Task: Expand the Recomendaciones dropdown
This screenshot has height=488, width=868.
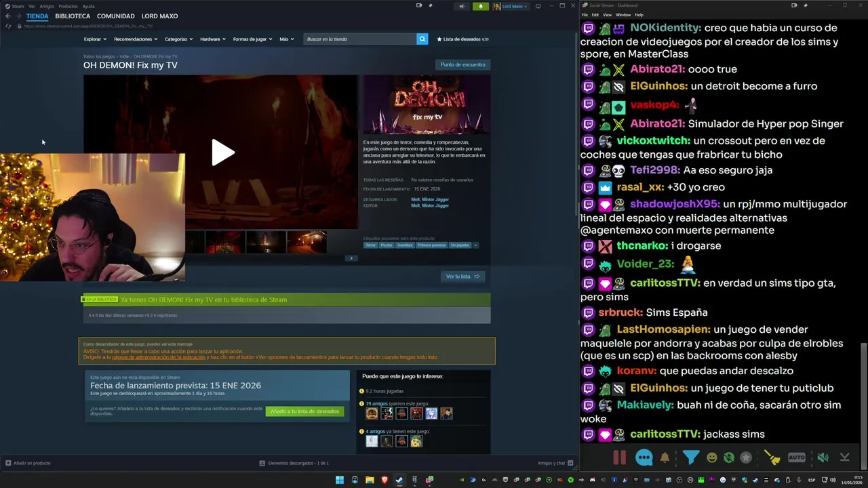Action: 135,39
